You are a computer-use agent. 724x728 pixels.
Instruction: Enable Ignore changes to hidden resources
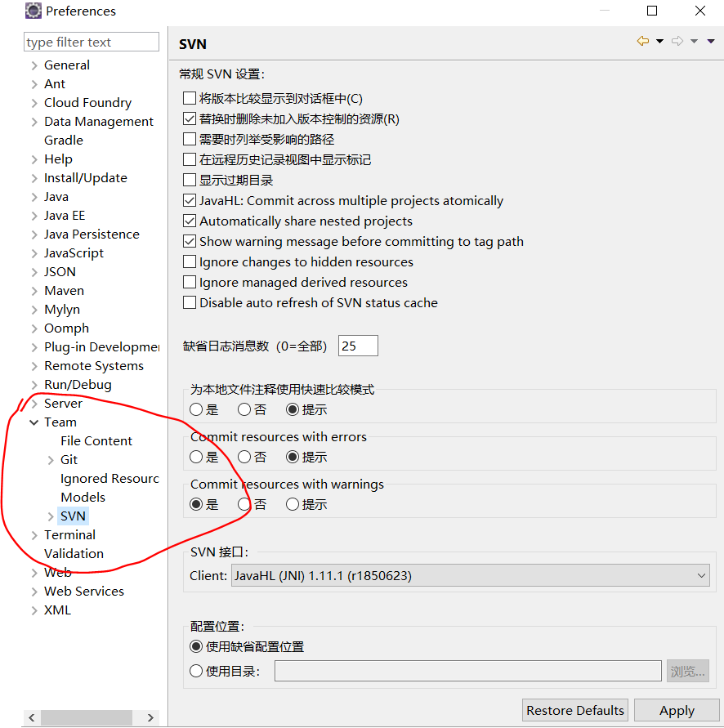click(x=190, y=261)
